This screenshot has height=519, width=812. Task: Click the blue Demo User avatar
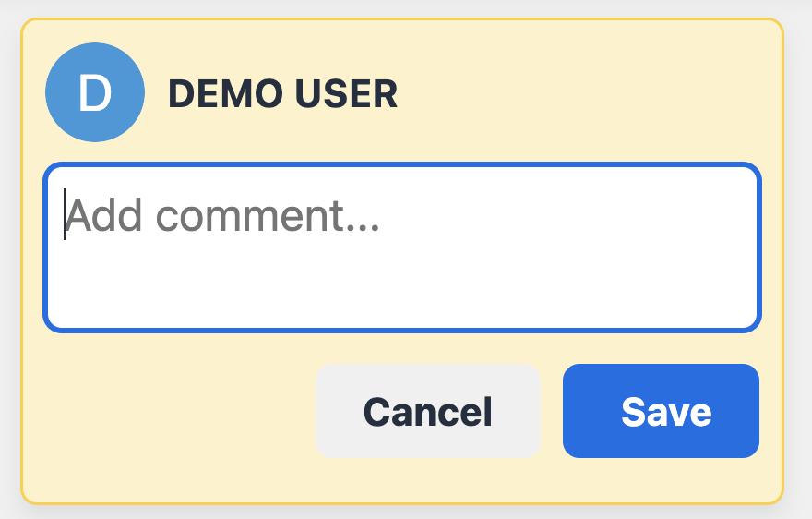(x=94, y=93)
